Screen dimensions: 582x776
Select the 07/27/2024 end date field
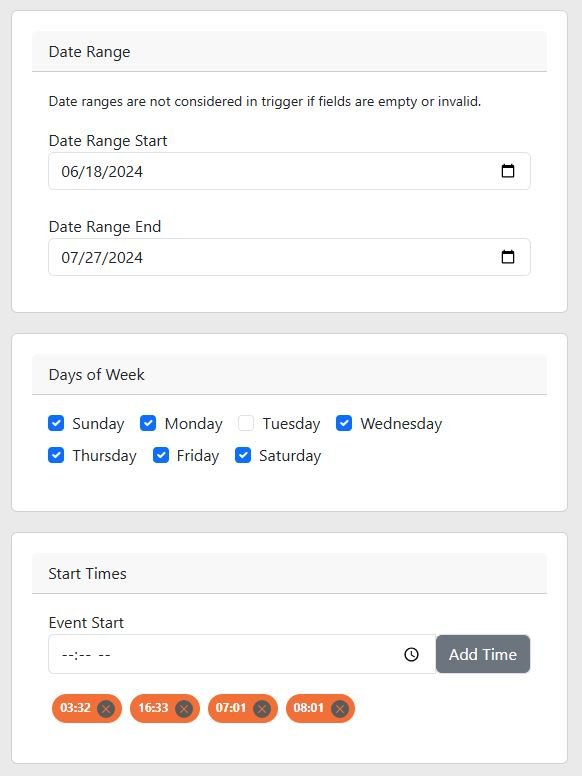tap(290, 257)
